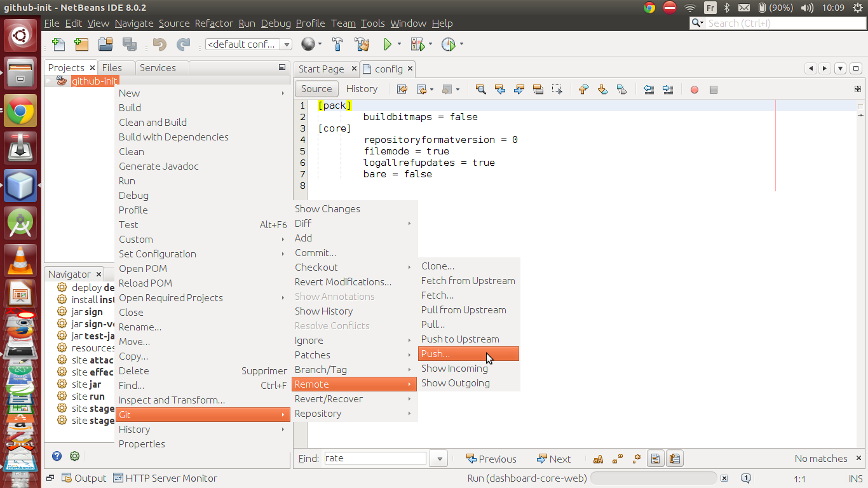
Task: Click Find Next Occurrence editor icon
Action: point(519,90)
